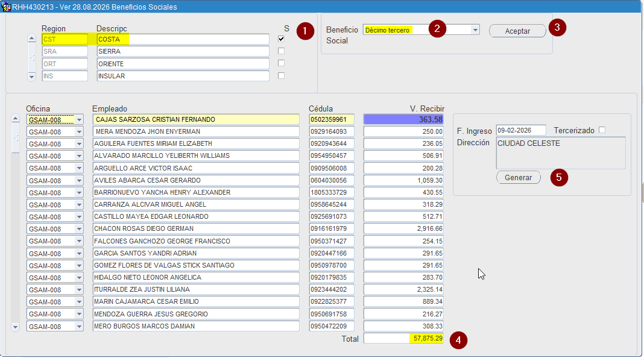Select employee MENDOZA GUERRA JESUS GREGORIO

tap(196, 314)
